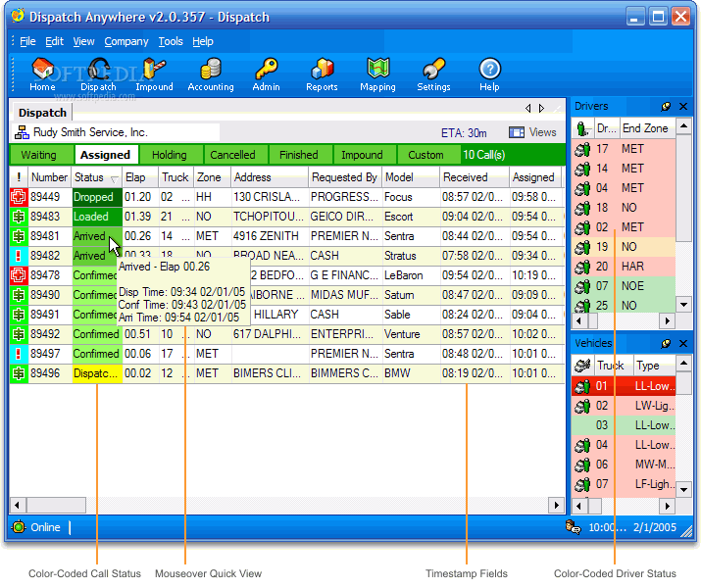Sort by the Requested By column header
The image size is (701, 588).
tap(345, 177)
